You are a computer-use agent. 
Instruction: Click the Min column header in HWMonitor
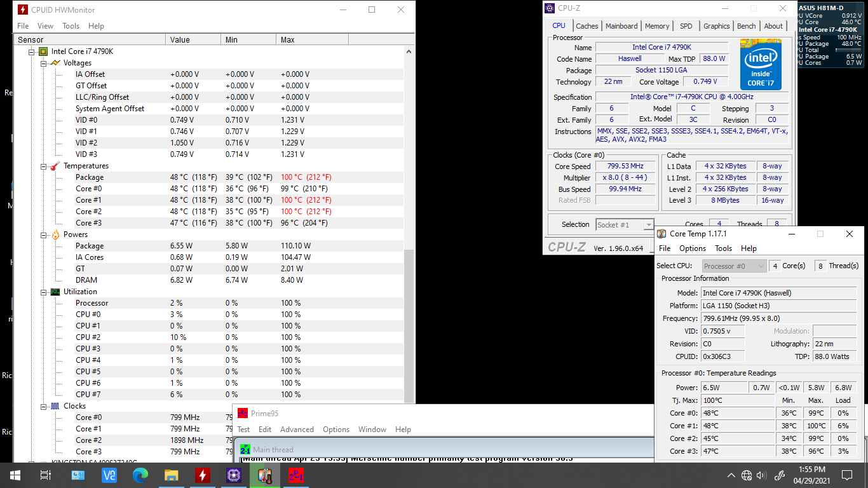point(249,39)
